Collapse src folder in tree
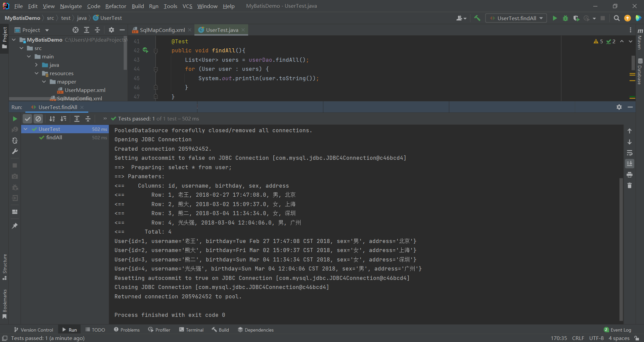 pos(21,48)
